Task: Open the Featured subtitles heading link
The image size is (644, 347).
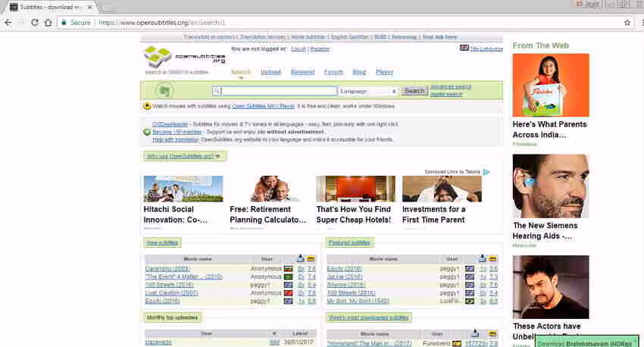Action: click(349, 242)
